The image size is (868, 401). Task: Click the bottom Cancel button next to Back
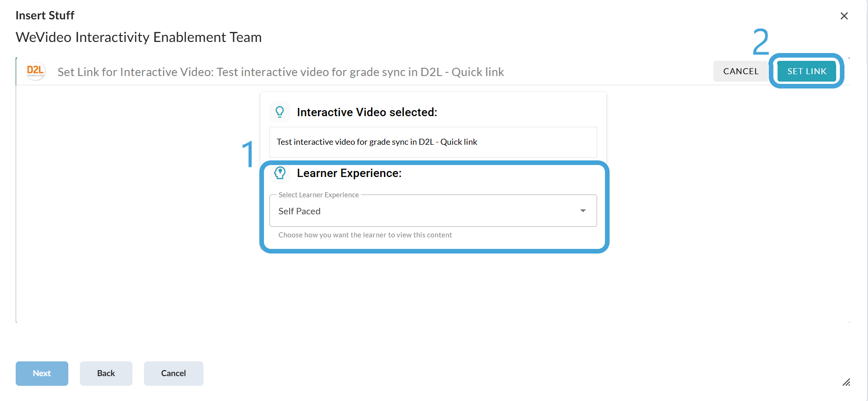(x=174, y=373)
